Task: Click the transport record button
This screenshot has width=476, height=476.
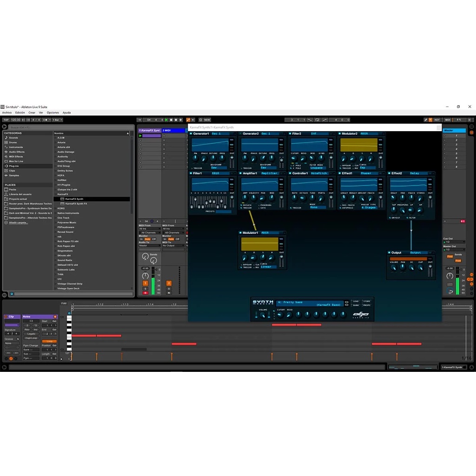Action: point(176,120)
